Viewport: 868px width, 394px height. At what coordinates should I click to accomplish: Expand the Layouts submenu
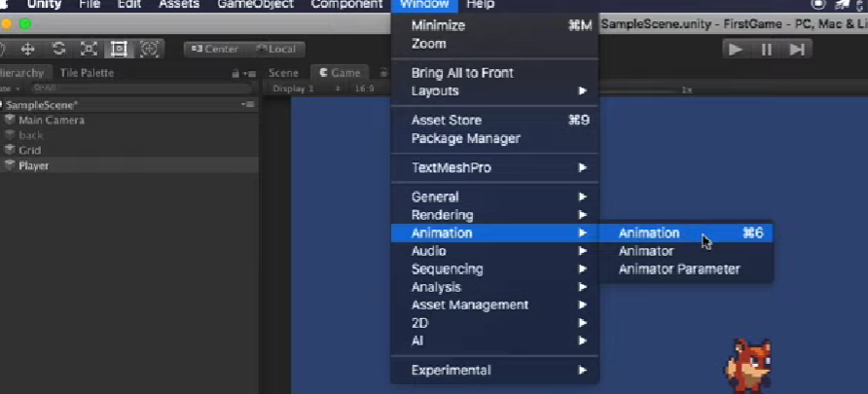(x=494, y=90)
